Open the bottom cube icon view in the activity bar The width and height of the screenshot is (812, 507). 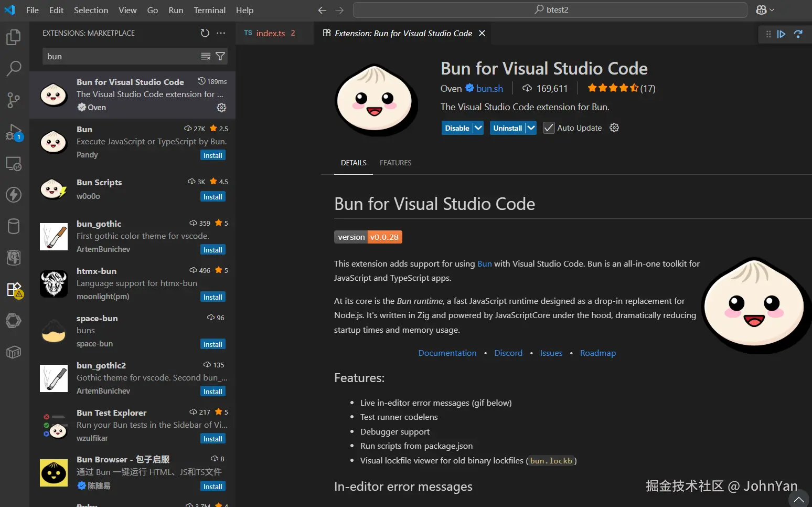click(14, 352)
